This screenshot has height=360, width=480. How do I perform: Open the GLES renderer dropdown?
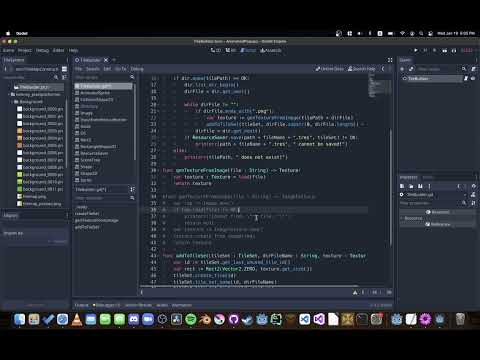pos(468,50)
